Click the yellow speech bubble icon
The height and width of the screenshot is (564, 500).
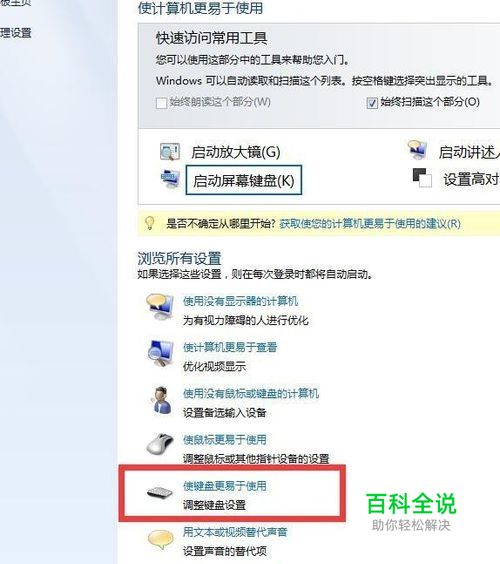[x=160, y=539]
